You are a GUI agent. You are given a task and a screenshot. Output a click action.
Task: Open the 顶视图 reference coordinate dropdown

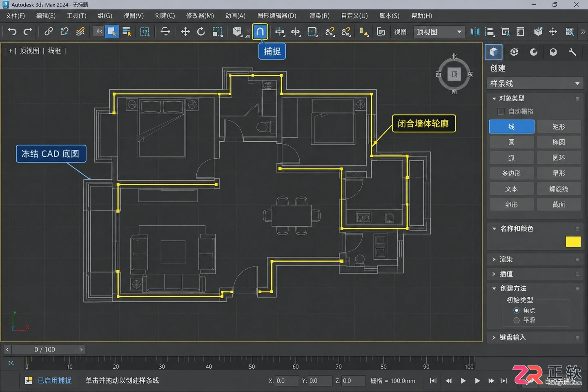click(x=439, y=32)
